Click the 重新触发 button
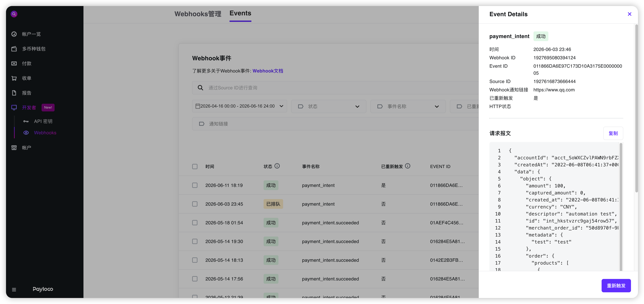Viewport: 644px width, 304px height. pyautogui.click(x=616, y=285)
